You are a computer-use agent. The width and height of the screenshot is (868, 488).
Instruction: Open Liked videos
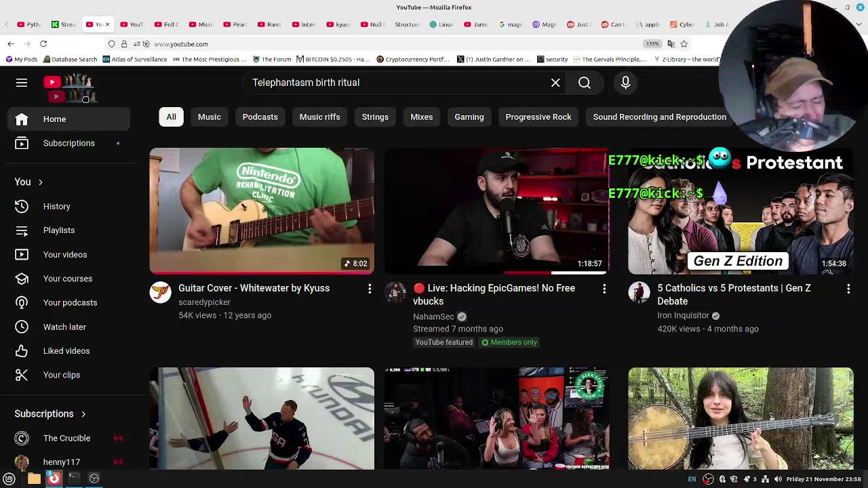68,351
